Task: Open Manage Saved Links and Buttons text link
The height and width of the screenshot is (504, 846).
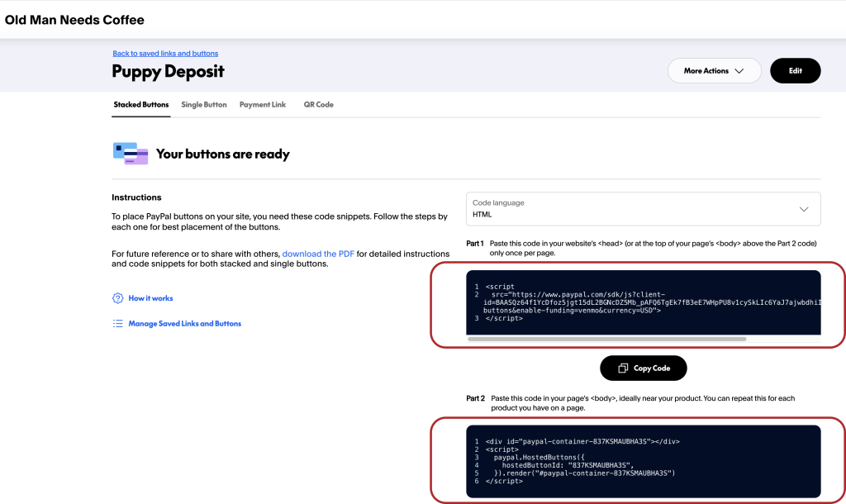Action: (x=184, y=324)
